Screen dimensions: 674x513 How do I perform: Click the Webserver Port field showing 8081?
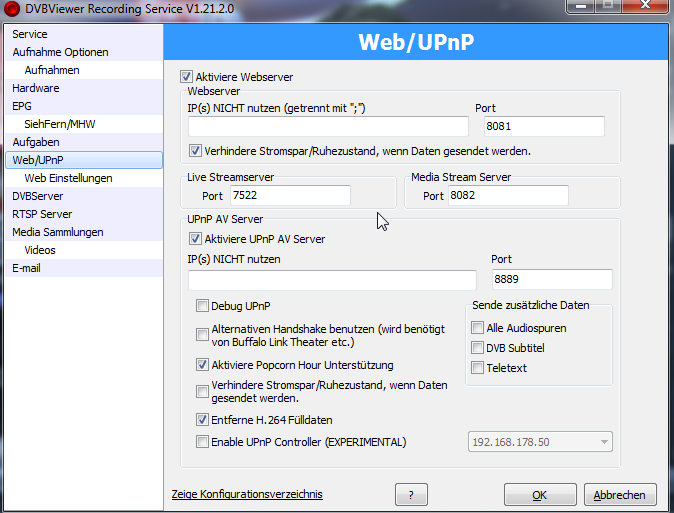544,127
